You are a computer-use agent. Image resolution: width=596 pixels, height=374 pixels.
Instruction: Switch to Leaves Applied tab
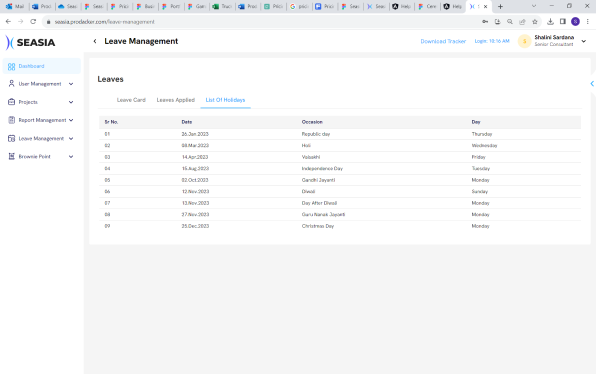pyautogui.click(x=176, y=100)
